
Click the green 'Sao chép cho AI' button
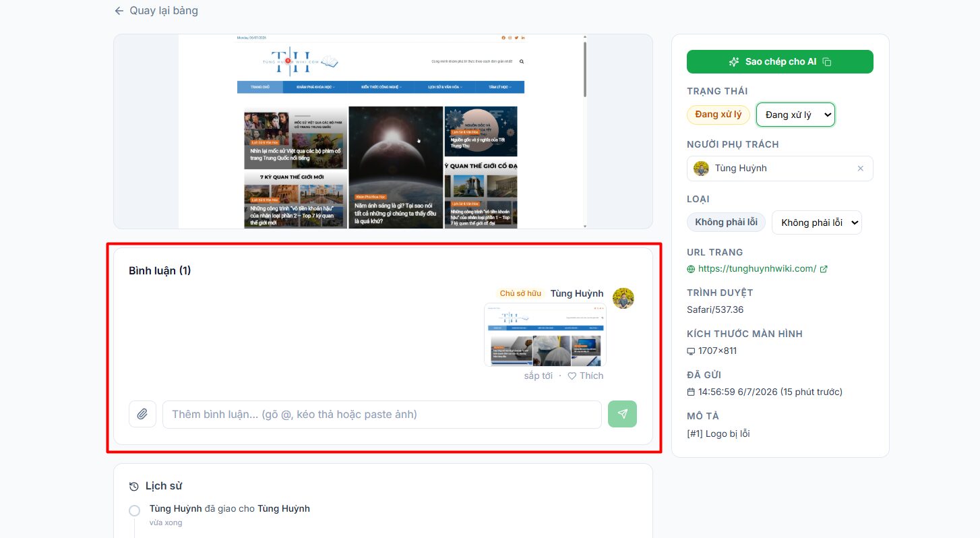coord(780,61)
